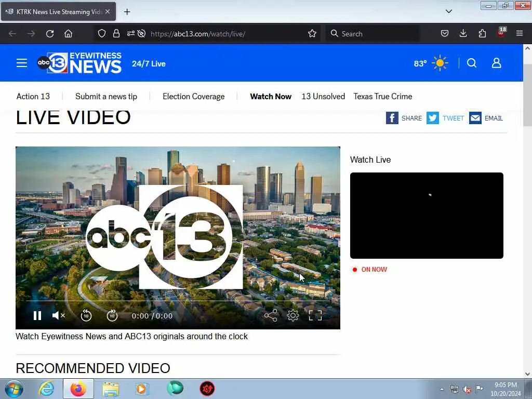Bookmark this page with the star
The image size is (532, 399).
[312, 34]
